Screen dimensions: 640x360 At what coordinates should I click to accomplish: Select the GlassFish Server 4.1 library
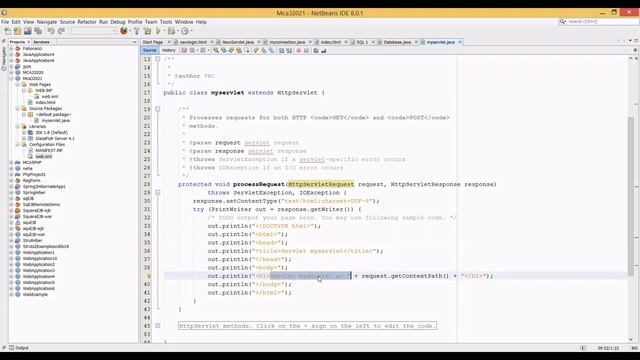tap(55, 138)
